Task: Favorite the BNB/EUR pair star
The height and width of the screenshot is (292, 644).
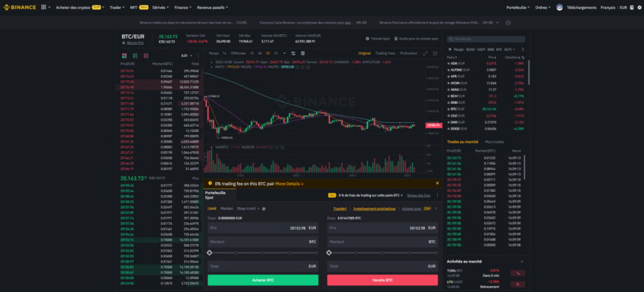Action: point(449,102)
